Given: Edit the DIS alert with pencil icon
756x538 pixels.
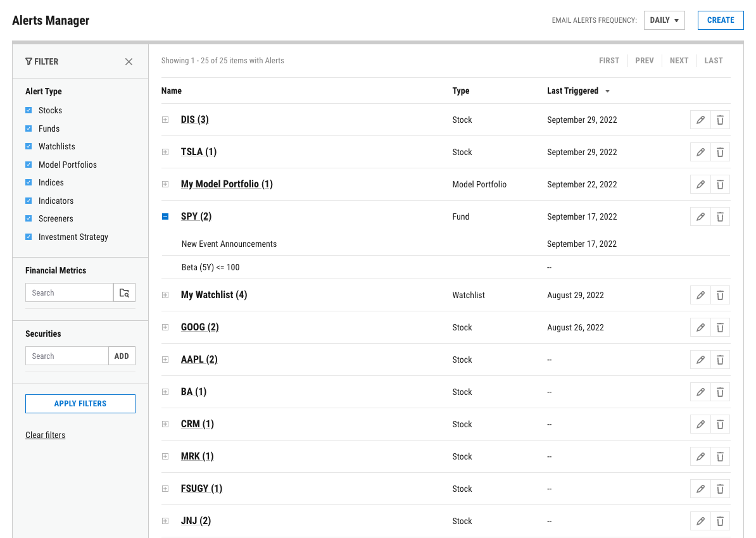Looking at the screenshot, I should tap(700, 120).
